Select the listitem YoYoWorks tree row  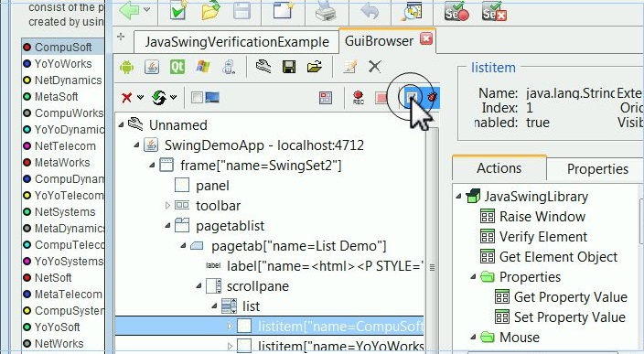pyautogui.click(x=270, y=346)
